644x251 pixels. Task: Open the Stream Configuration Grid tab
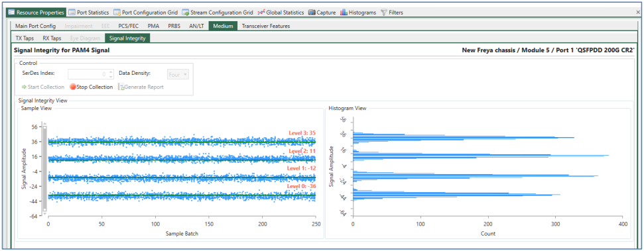click(x=218, y=13)
